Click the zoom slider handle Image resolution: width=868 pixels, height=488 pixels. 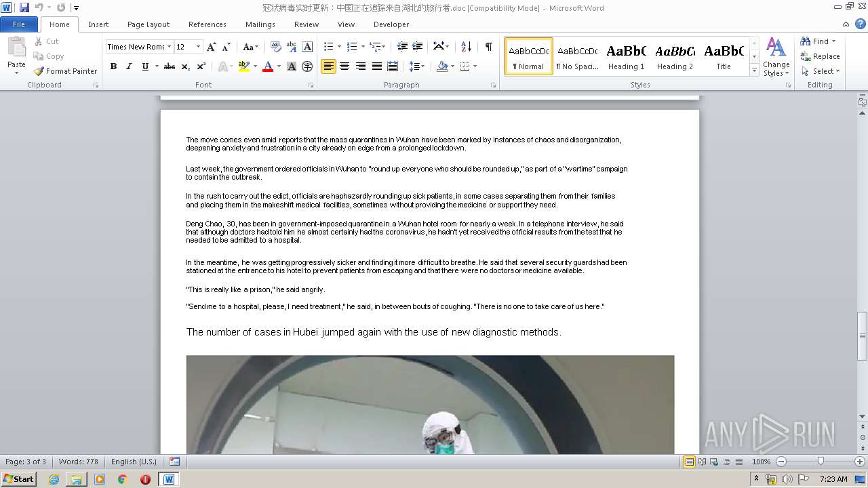pyautogui.click(x=821, y=462)
